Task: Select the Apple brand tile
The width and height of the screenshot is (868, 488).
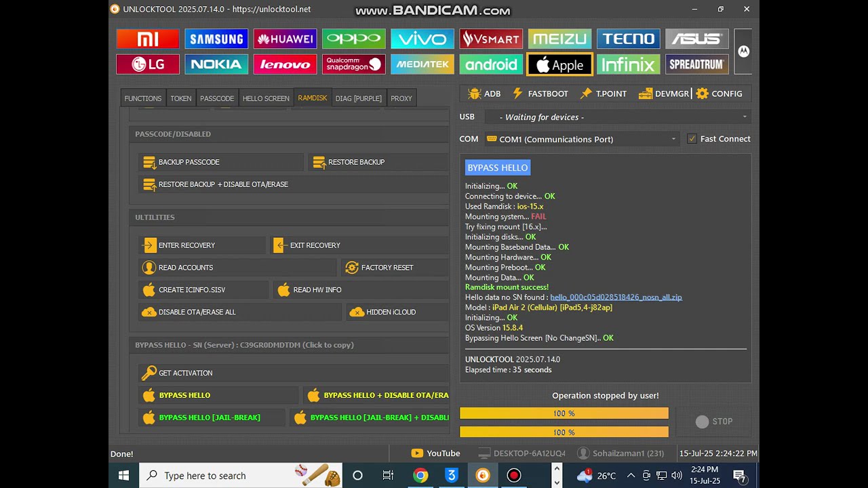Action: click(x=559, y=64)
